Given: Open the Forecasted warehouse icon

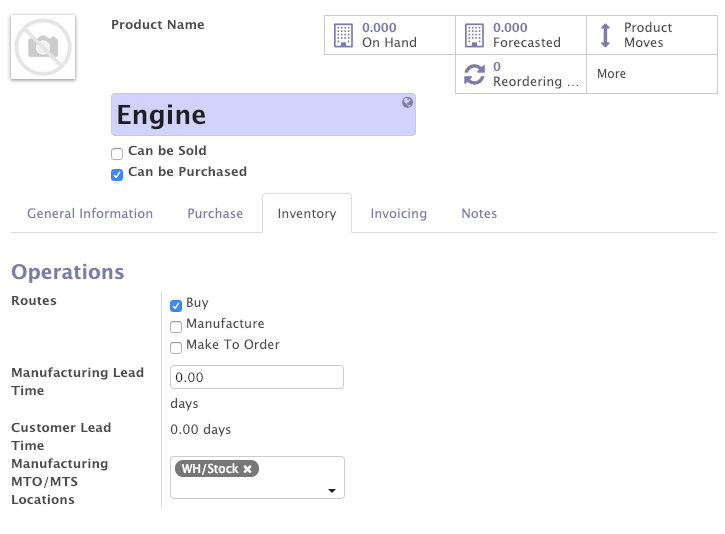Looking at the screenshot, I should (474, 35).
